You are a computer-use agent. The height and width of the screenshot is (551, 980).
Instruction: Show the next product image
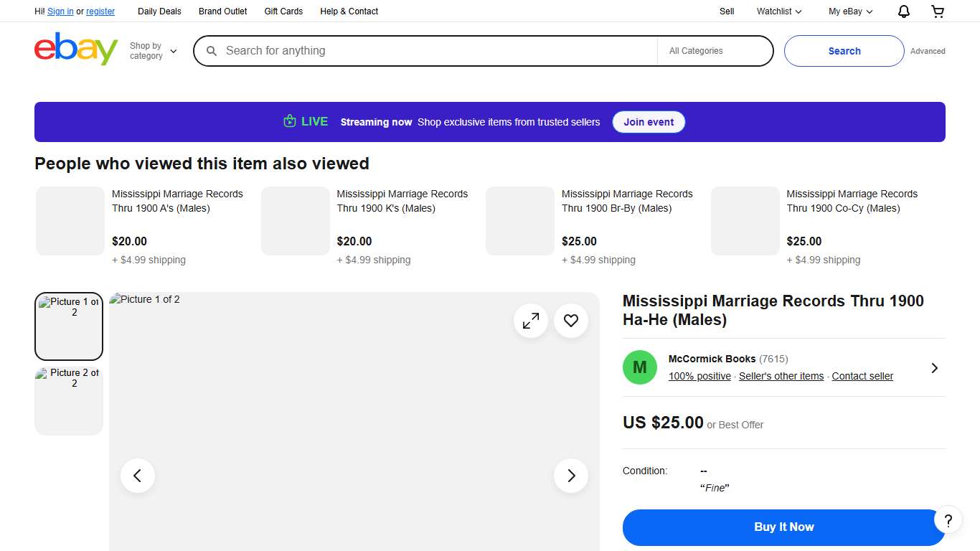[570, 475]
